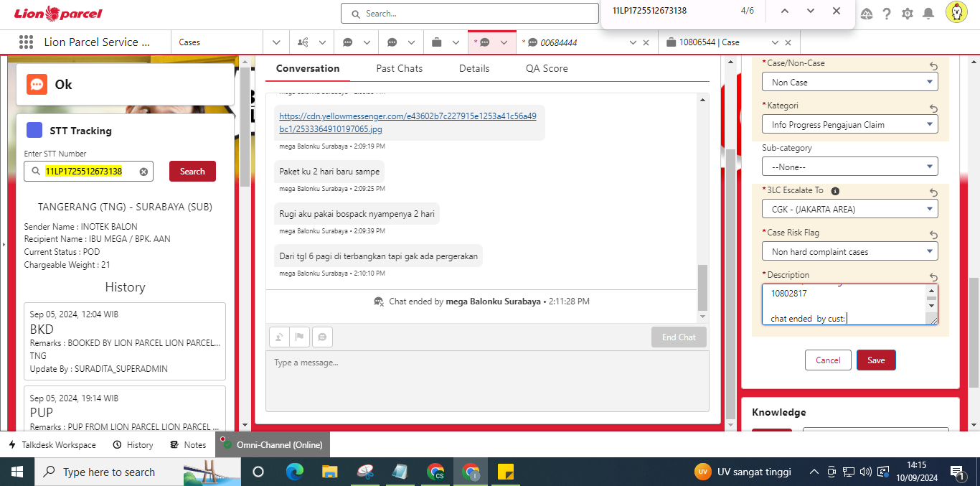The height and width of the screenshot is (486, 980).
Task: Open Microsoft Edge from the taskbar
Action: pyautogui.click(x=295, y=472)
